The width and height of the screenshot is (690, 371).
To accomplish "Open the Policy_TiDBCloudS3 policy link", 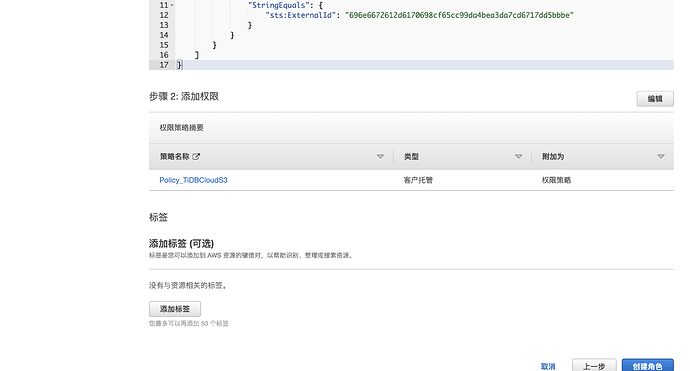I will (193, 180).
